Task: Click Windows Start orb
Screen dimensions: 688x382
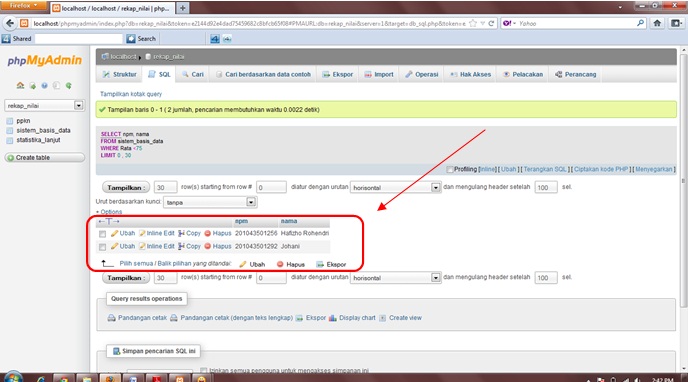Action: pos(12,377)
